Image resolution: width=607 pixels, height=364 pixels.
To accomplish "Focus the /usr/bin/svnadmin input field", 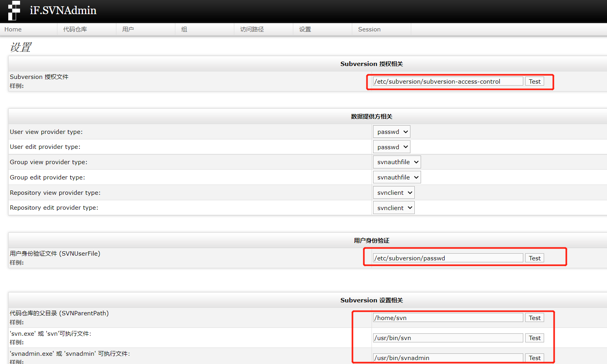I will point(448,358).
